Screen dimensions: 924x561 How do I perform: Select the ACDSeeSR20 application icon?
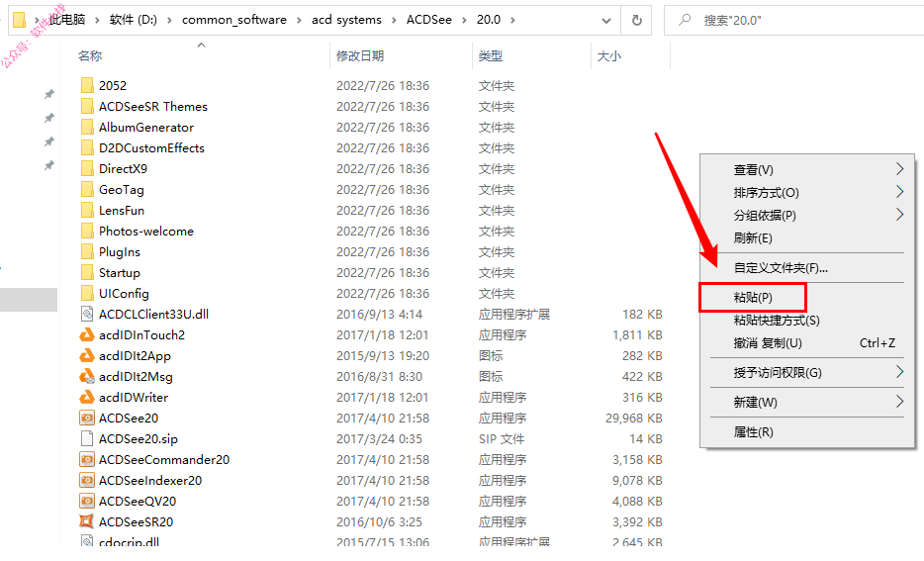87,521
